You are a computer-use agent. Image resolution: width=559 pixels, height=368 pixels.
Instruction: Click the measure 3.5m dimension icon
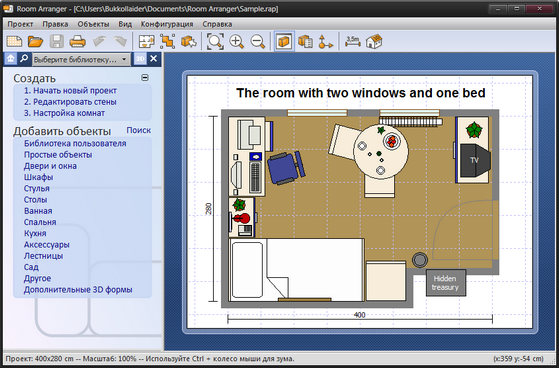coord(353,41)
